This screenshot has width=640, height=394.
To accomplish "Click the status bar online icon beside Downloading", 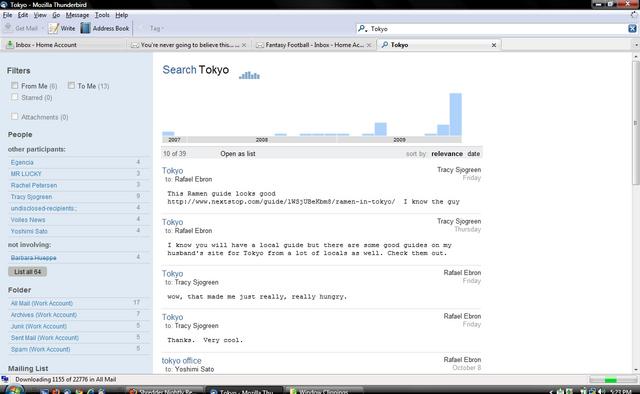I will pos(5,379).
